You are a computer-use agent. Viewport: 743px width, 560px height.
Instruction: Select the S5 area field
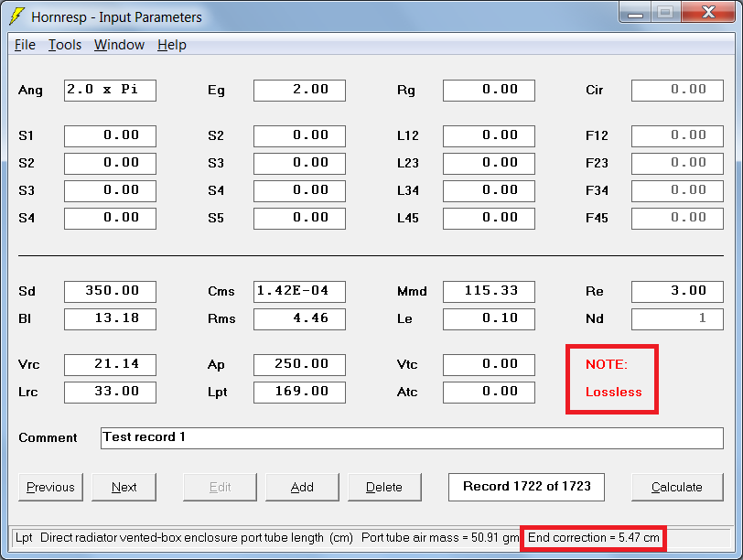[299, 219]
